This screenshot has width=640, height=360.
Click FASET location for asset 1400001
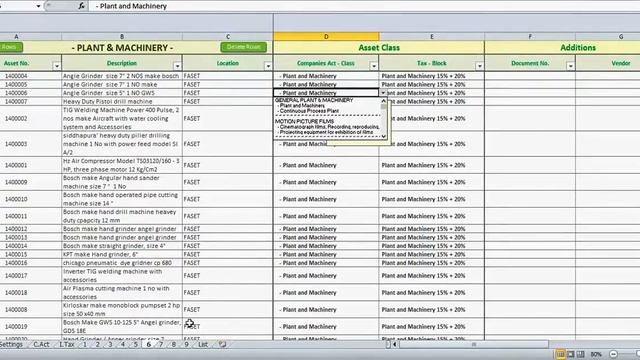tap(228, 165)
